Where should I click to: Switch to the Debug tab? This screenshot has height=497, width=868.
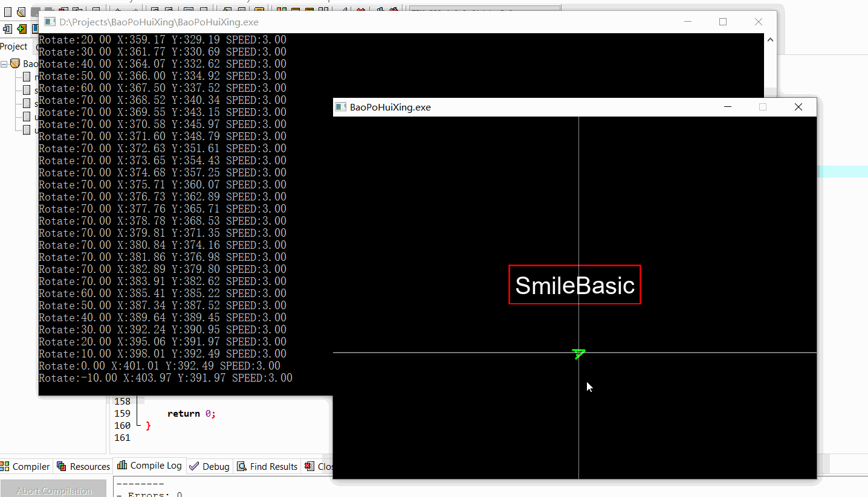point(209,466)
